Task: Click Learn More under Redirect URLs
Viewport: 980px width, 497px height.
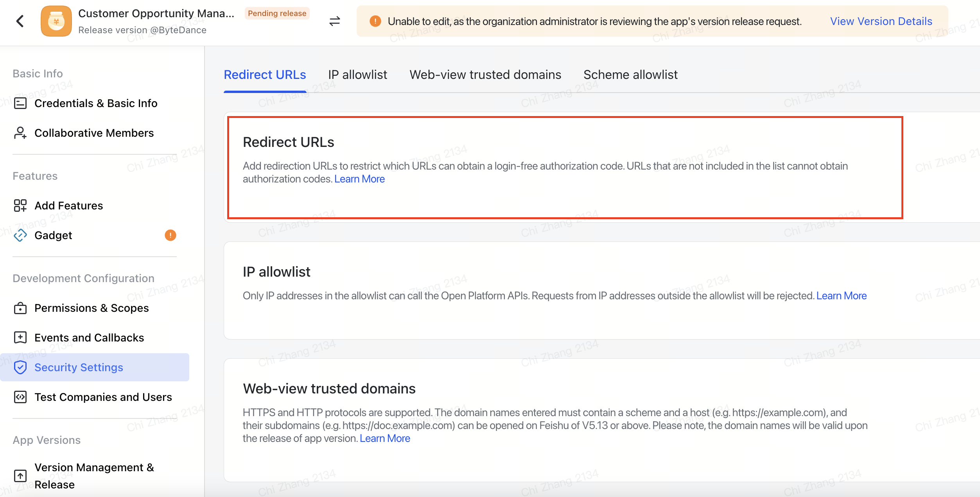Action: tap(359, 179)
